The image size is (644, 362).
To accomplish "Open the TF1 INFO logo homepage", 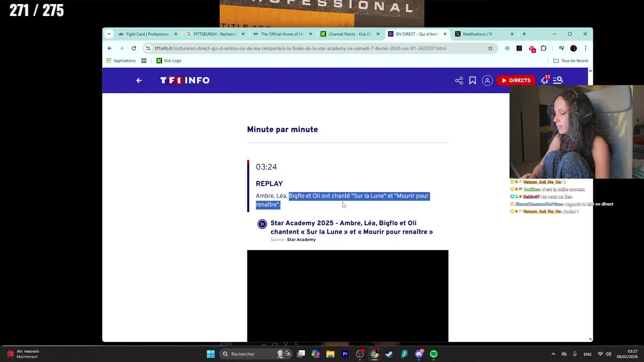I will tap(185, 80).
